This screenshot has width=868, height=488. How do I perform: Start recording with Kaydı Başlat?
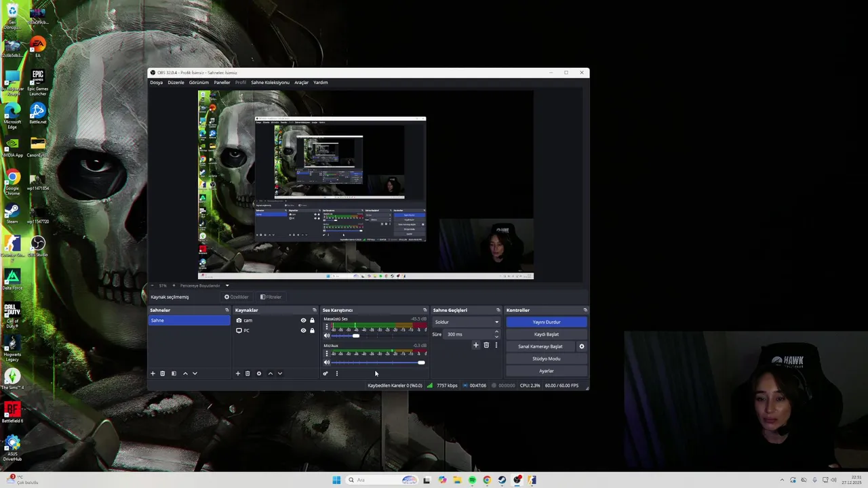(547, 334)
